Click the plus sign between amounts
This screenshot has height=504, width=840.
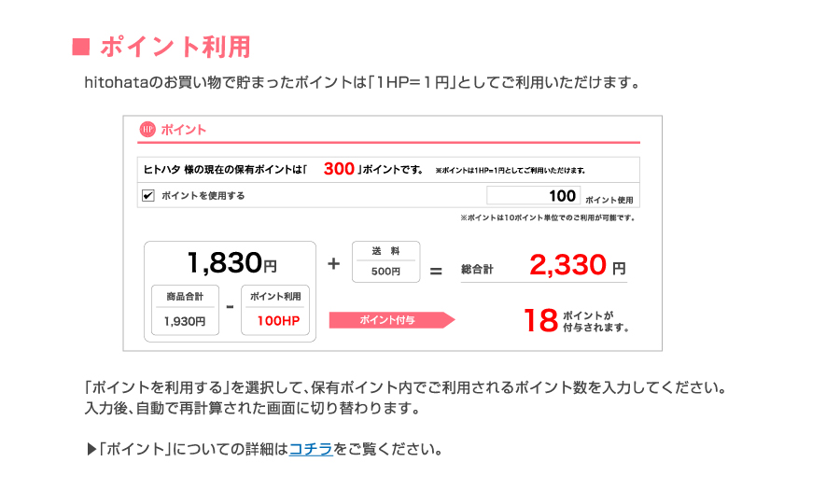point(334,263)
